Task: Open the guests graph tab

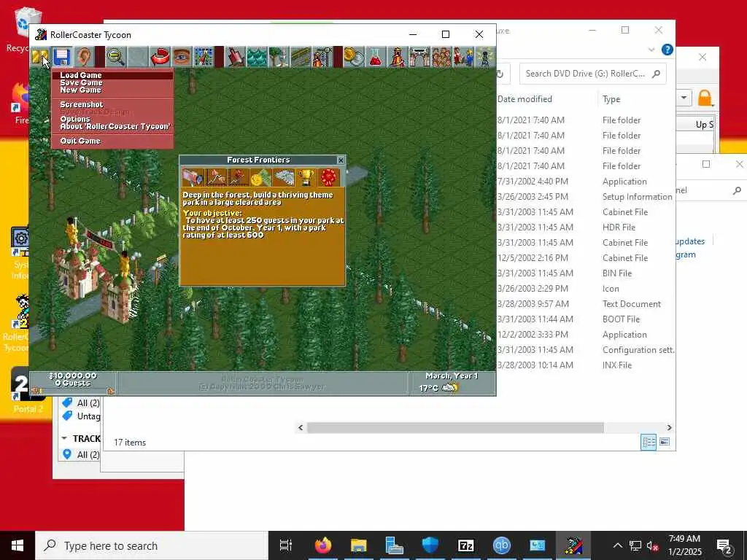Action: (239, 178)
